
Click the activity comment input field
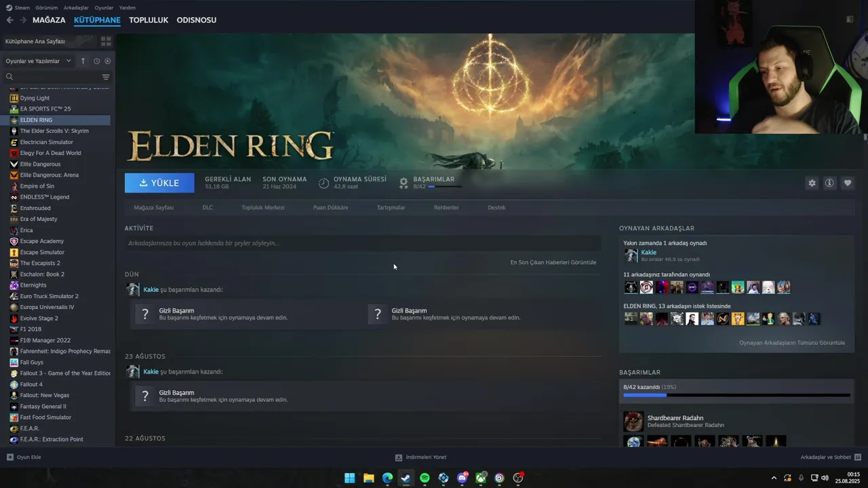363,243
